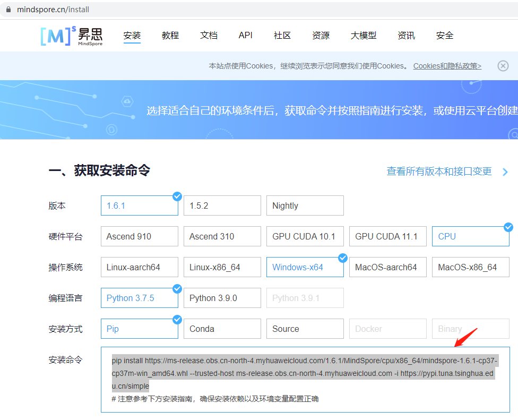This screenshot has width=518, height=420.
Task: Open the 安全 nav item
Action: click(x=445, y=36)
